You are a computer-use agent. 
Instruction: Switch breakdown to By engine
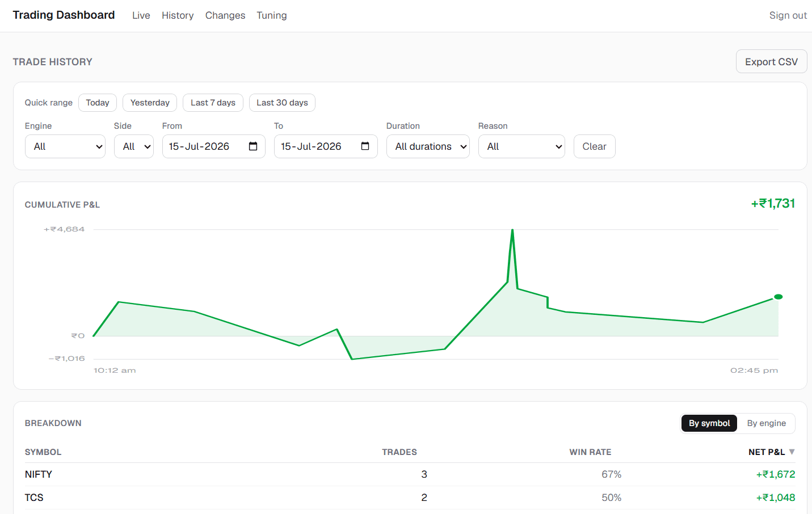tap(766, 423)
